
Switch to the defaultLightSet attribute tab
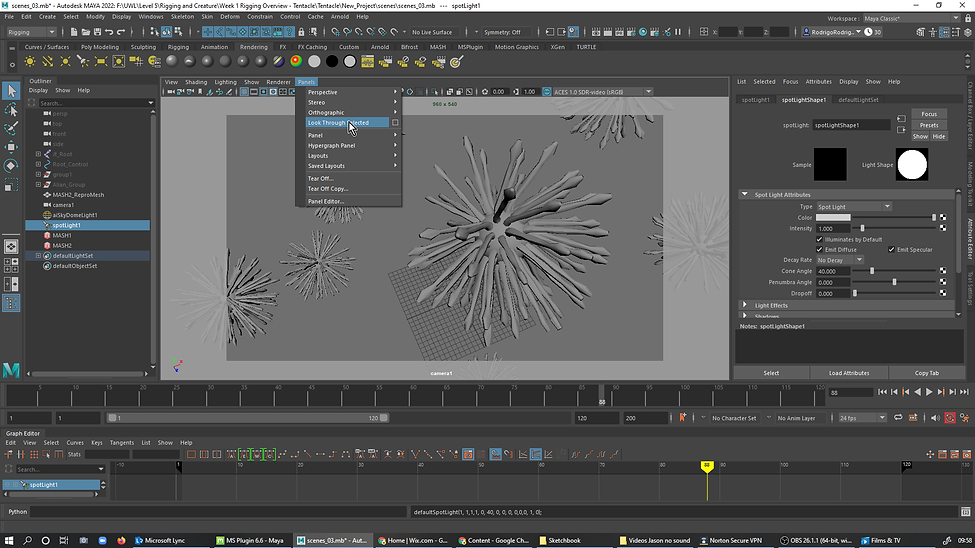click(x=858, y=100)
